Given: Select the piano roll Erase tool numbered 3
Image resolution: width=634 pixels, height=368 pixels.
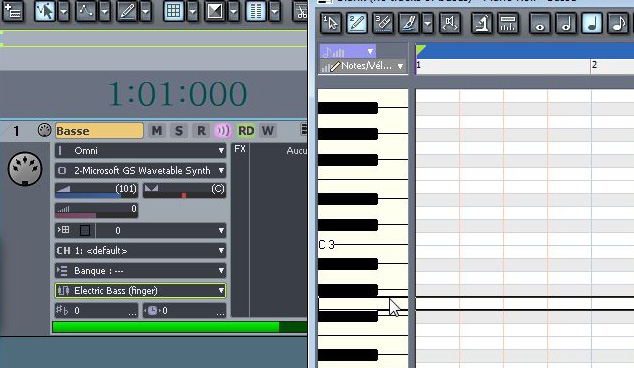Looking at the screenshot, I should 383,23.
